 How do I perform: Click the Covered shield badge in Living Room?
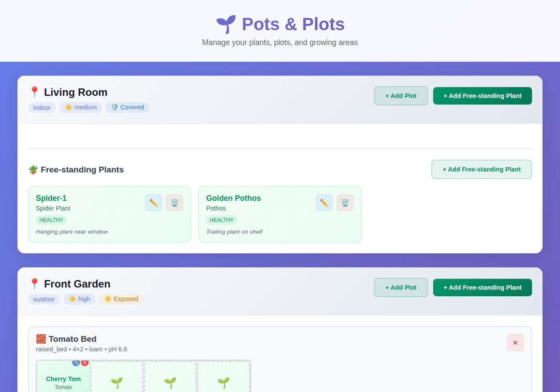[x=127, y=107]
